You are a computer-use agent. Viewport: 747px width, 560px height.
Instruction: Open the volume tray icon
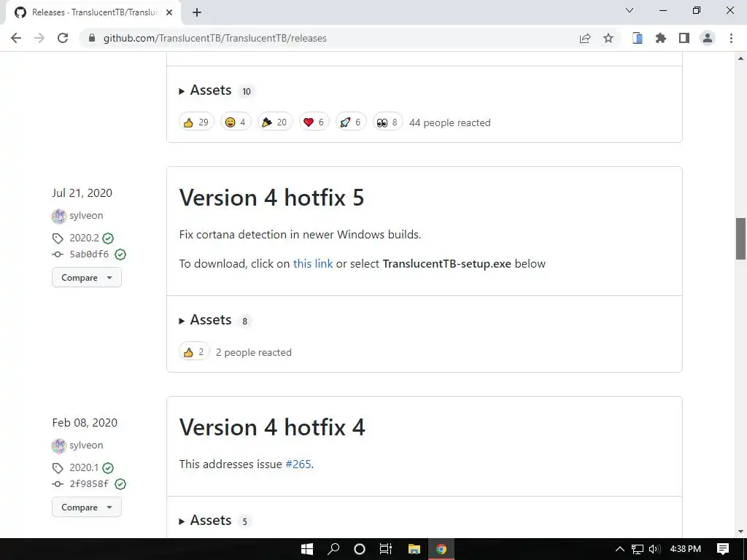tap(654, 549)
